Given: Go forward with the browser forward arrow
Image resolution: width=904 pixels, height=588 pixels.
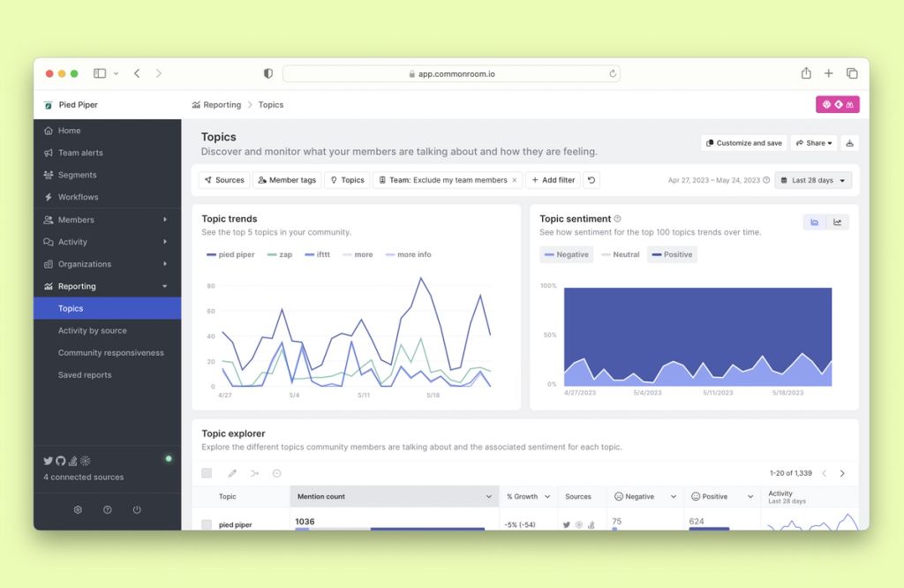Looking at the screenshot, I should [159, 73].
